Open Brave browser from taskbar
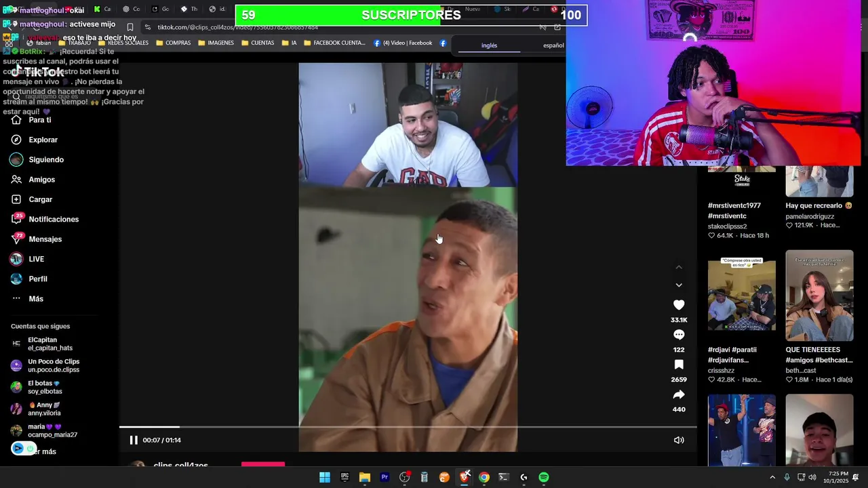 point(465,477)
